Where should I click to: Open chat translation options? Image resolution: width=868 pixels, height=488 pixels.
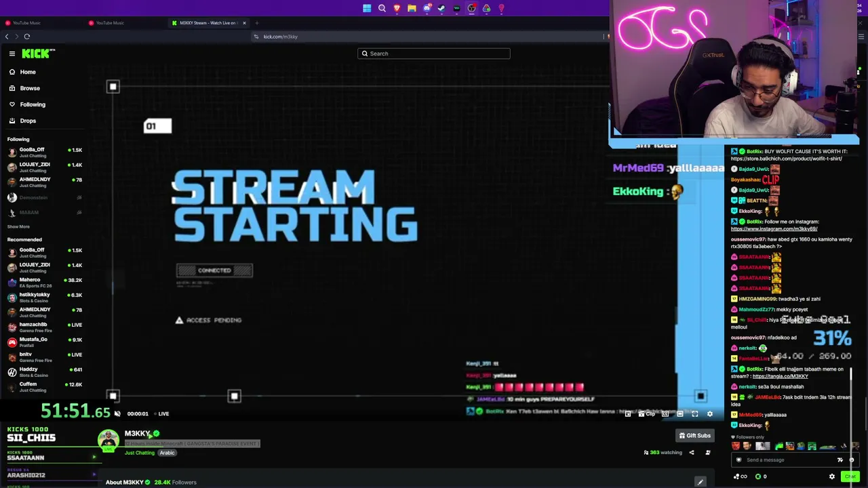click(840, 460)
